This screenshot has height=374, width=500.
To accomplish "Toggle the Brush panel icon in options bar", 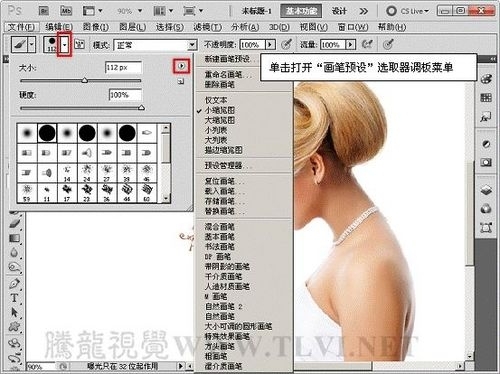I will [79, 44].
